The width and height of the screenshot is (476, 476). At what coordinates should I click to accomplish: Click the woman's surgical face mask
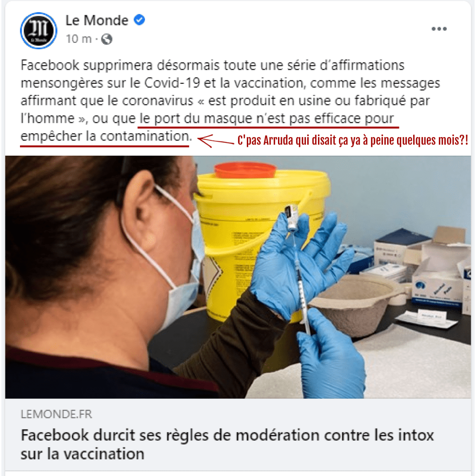tap(185, 273)
